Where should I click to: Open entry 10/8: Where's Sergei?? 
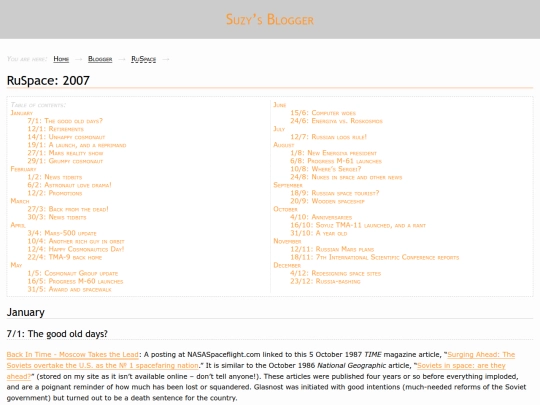326,169
